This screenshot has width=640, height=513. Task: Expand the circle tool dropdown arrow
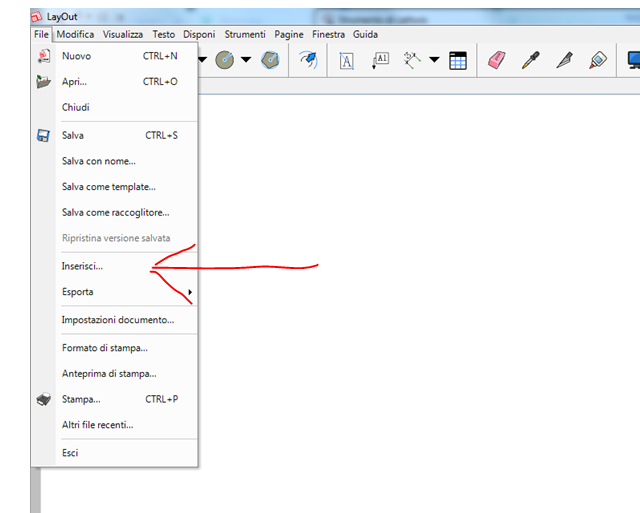[245, 61]
